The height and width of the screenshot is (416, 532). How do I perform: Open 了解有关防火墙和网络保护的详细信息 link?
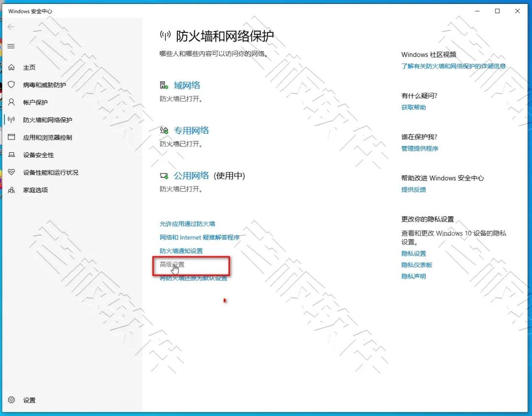453,66
